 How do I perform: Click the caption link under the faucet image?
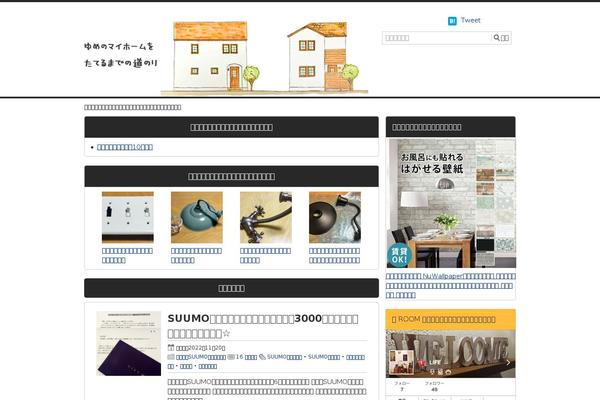pyautogui.click(x=265, y=255)
